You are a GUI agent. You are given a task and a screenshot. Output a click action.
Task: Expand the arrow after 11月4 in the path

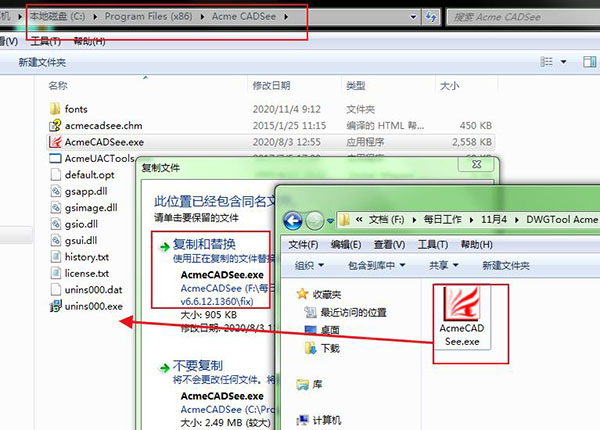[517, 220]
